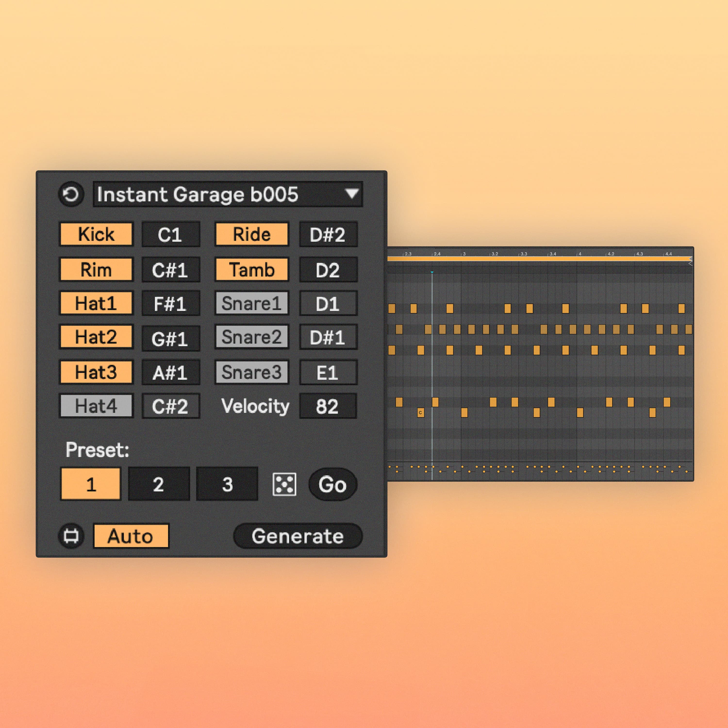Select the Hat3 note field A#1
The image size is (728, 728).
171,373
